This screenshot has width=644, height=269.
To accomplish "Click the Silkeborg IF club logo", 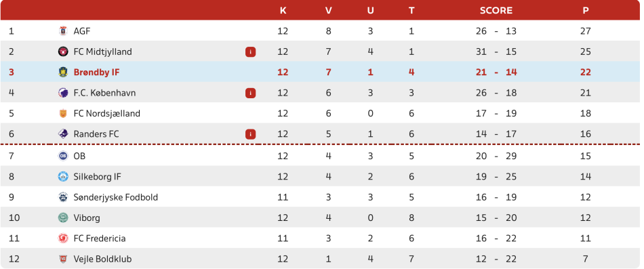I will (x=62, y=177).
